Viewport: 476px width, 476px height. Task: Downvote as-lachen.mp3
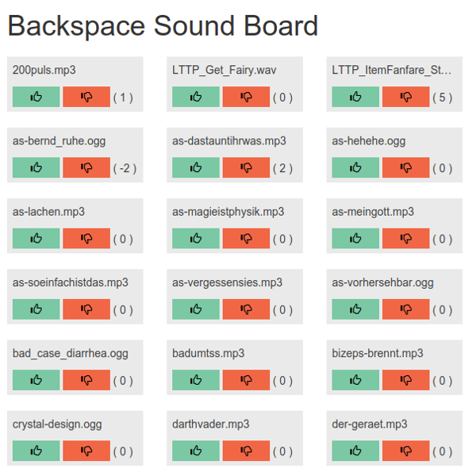point(86,238)
